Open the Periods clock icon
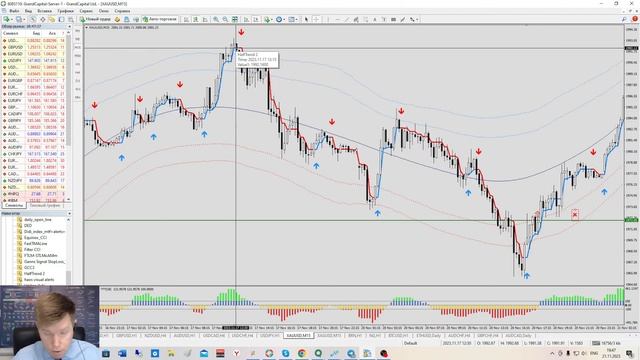 (279, 19)
